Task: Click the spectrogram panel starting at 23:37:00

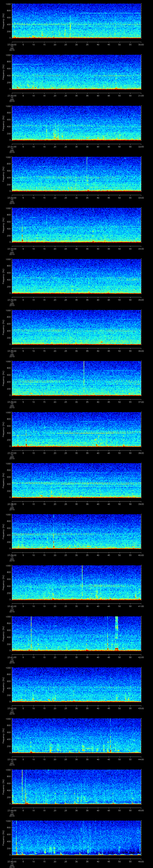Action: [76, 429]
